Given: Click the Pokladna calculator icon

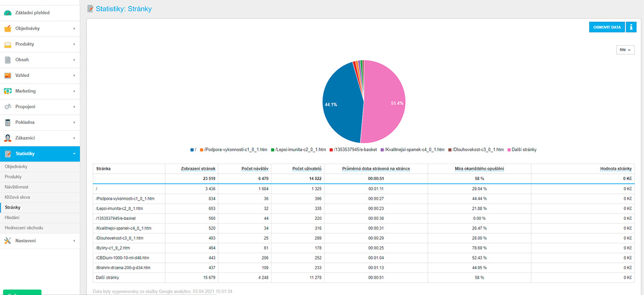Looking at the screenshot, I should [x=8, y=122].
